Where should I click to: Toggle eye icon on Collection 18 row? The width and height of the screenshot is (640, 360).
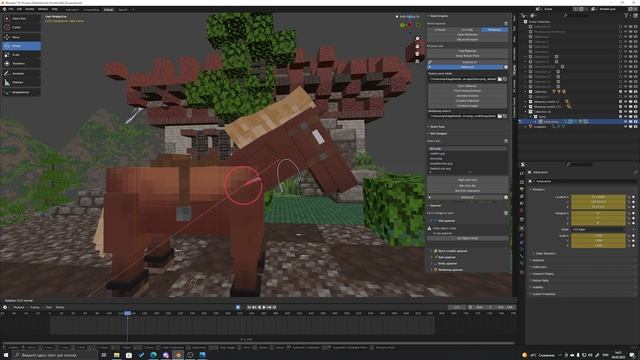click(625, 111)
